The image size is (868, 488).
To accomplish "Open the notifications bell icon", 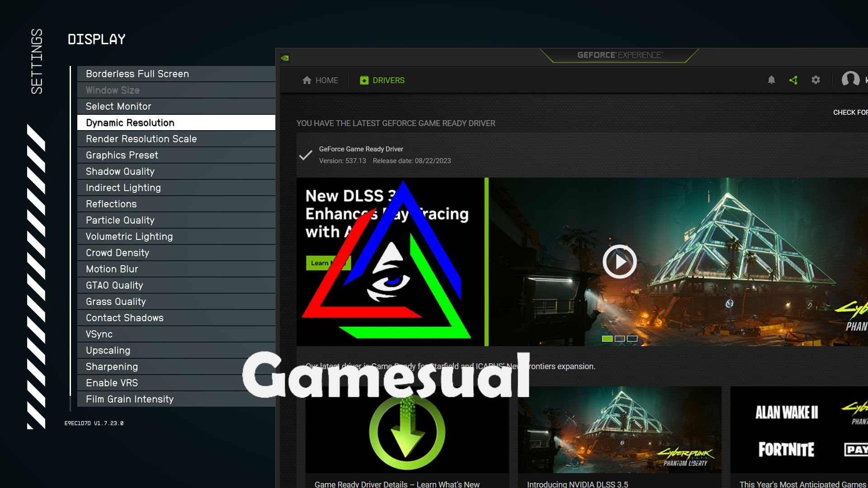I will (x=771, y=80).
